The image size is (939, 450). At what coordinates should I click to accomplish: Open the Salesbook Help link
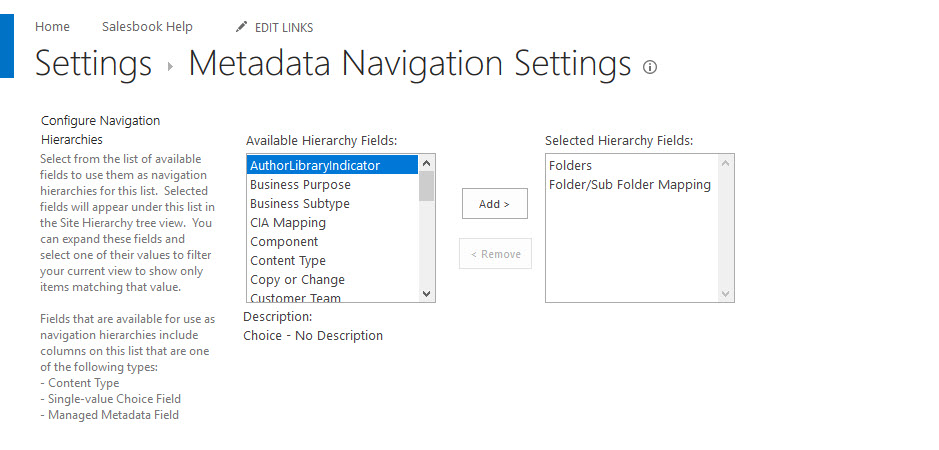coord(147,27)
